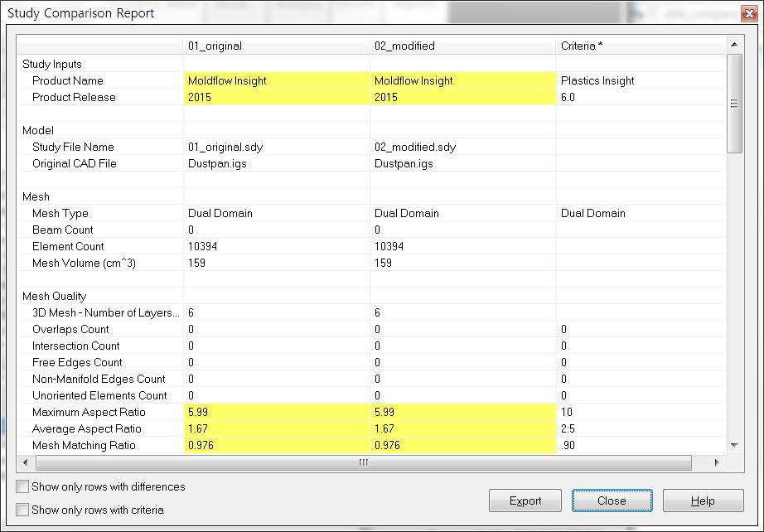Select Moldflow Insight in 01_original column
Screen dimensions: 764x532
276,81
